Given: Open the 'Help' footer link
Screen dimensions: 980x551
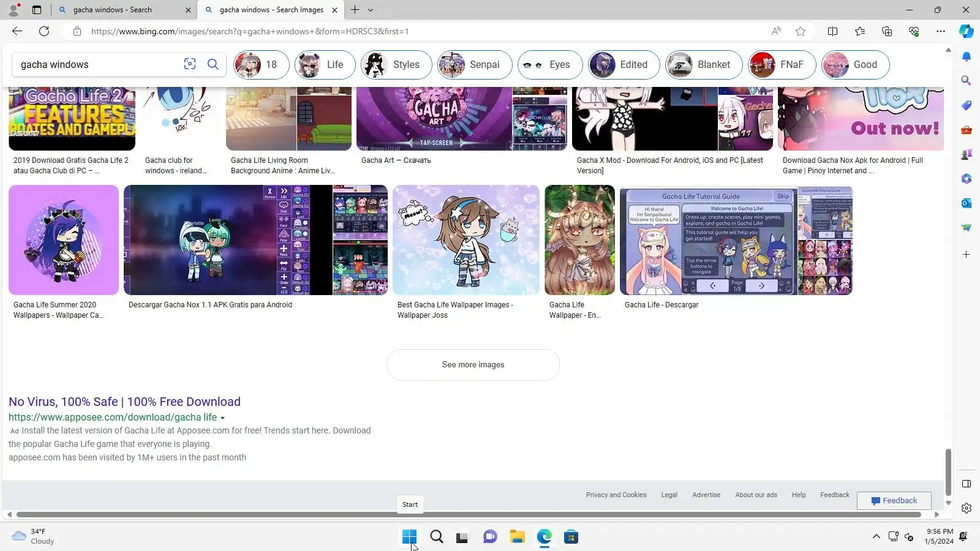Looking at the screenshot, I should tap(799, 495).
